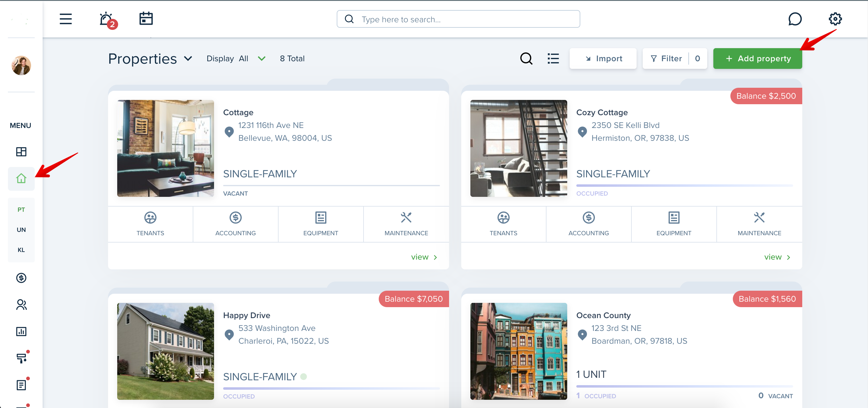Open the Filter button
The height and width of the screenshot is (408, 868).
pos(675,59)
